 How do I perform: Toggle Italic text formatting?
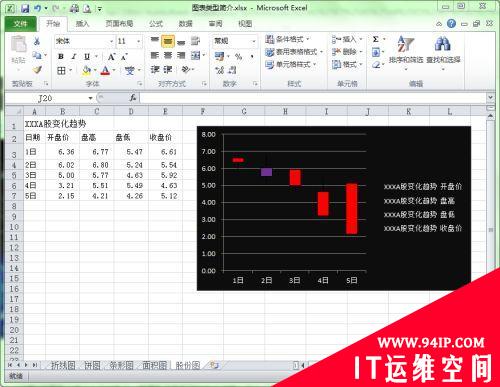(x=74, y=57)
